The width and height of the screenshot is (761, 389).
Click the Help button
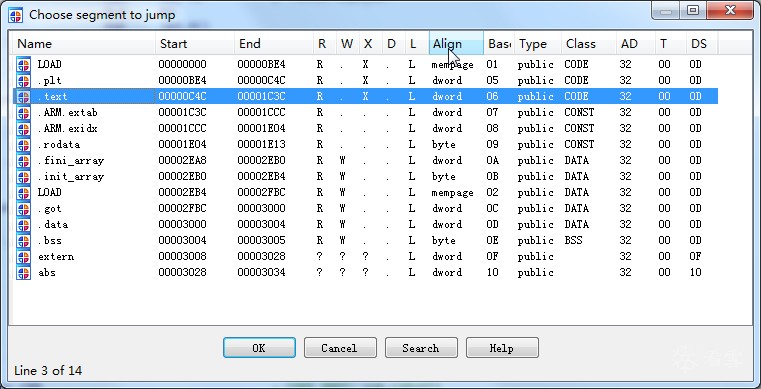pyautogui.click(x=502, y=348)
